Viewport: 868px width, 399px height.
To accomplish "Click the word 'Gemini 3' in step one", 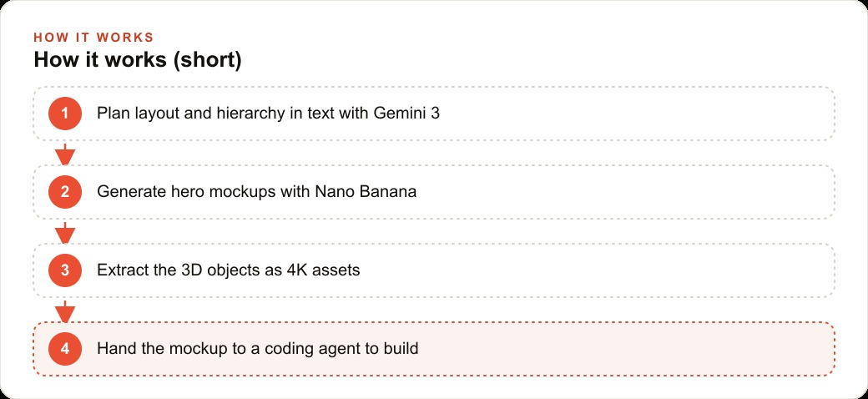I will 407,114.
